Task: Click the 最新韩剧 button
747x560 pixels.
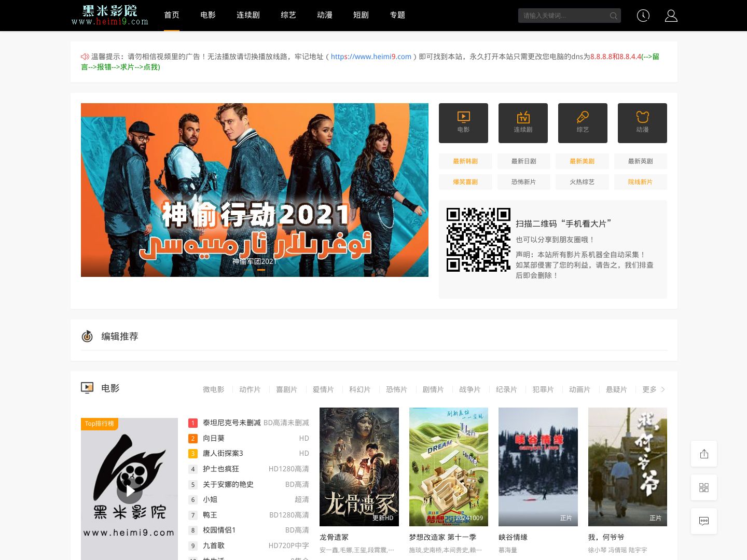Action: point(465,161)
